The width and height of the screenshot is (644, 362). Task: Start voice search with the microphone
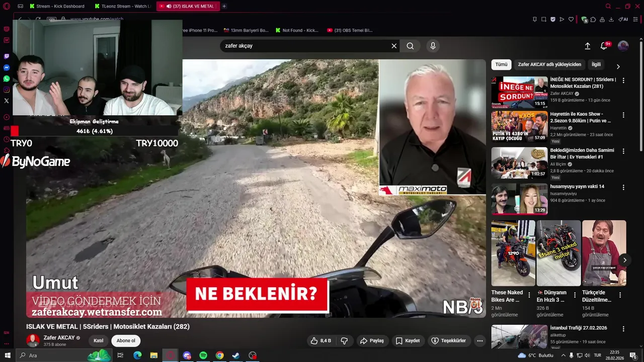[x=433, y=46]
